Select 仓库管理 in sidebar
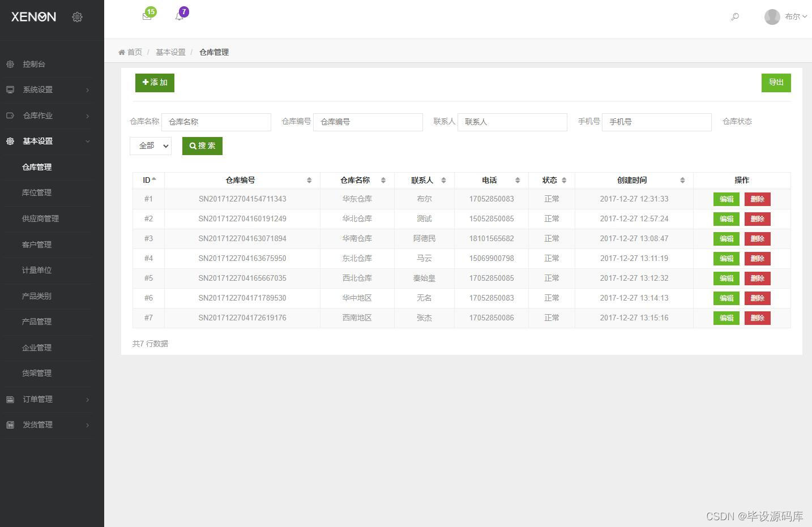Viewport: 812px width, 527px height. coord(37,167)
